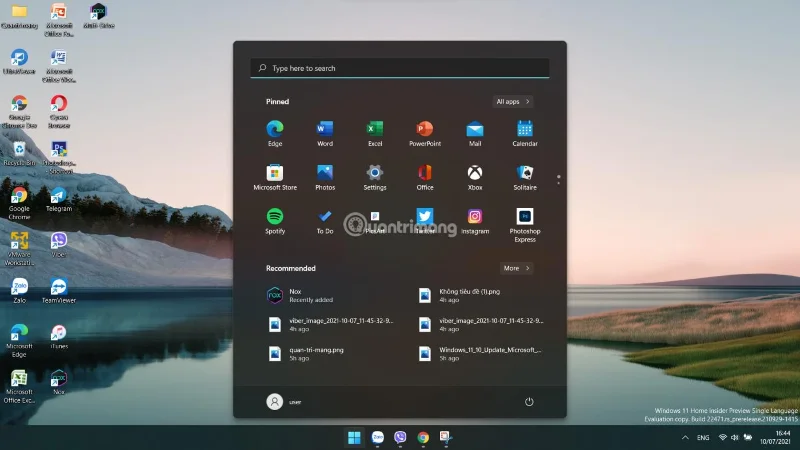800x450 pixels.
Task: Open the pinned Twitter app
Action: [x=424, y=221]
